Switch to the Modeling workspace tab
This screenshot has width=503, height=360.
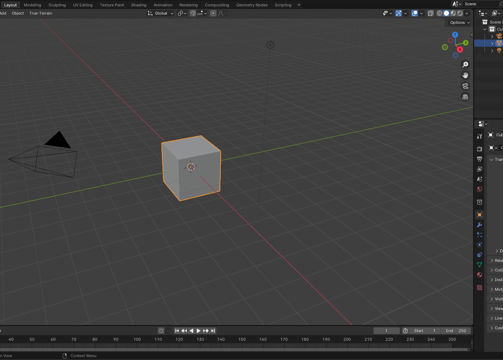[32, 5]
